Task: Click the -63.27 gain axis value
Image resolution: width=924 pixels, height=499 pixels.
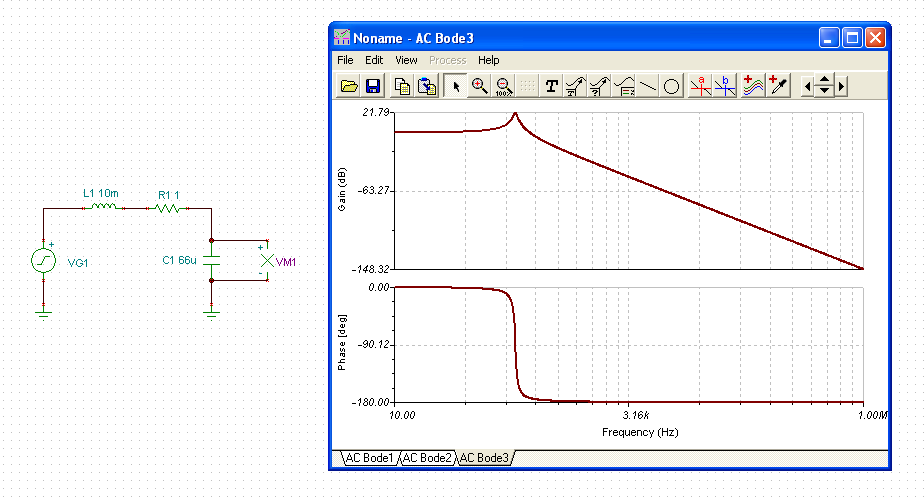Action: pos(374,190)
